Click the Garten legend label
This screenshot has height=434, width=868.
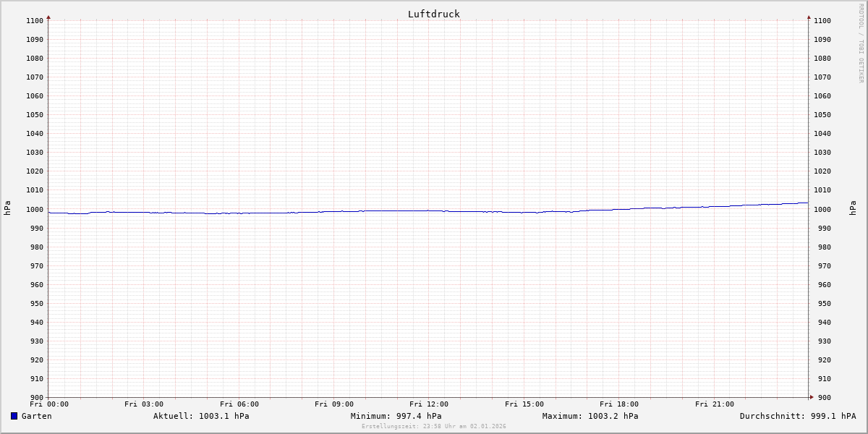36,416
